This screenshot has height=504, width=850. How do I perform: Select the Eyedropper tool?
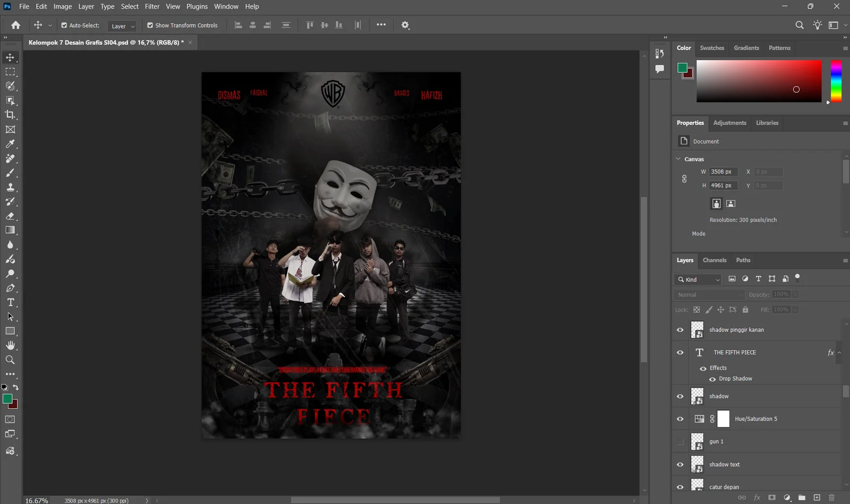click(x=10, y=144)
